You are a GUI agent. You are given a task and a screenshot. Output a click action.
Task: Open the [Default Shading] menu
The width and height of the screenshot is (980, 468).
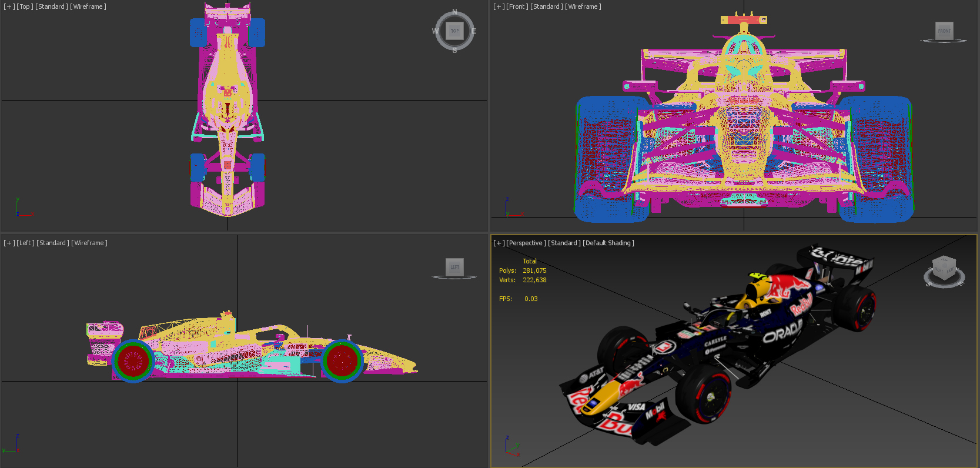[608, 243]
